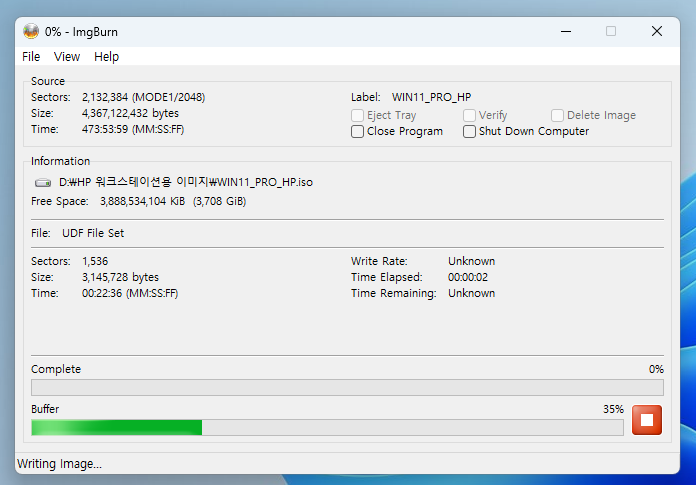
Task: Click the ImgBurn app icon in title bar
Action: 31,32
